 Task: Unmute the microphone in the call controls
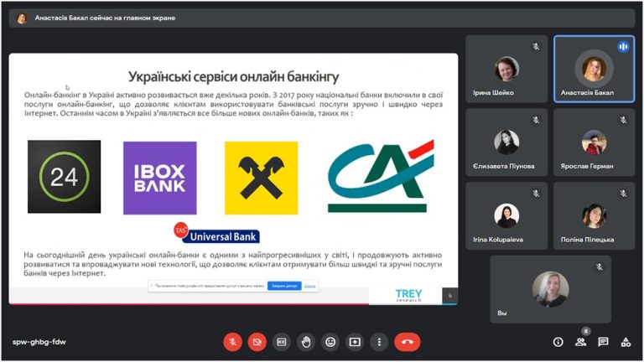pos(232,342)
